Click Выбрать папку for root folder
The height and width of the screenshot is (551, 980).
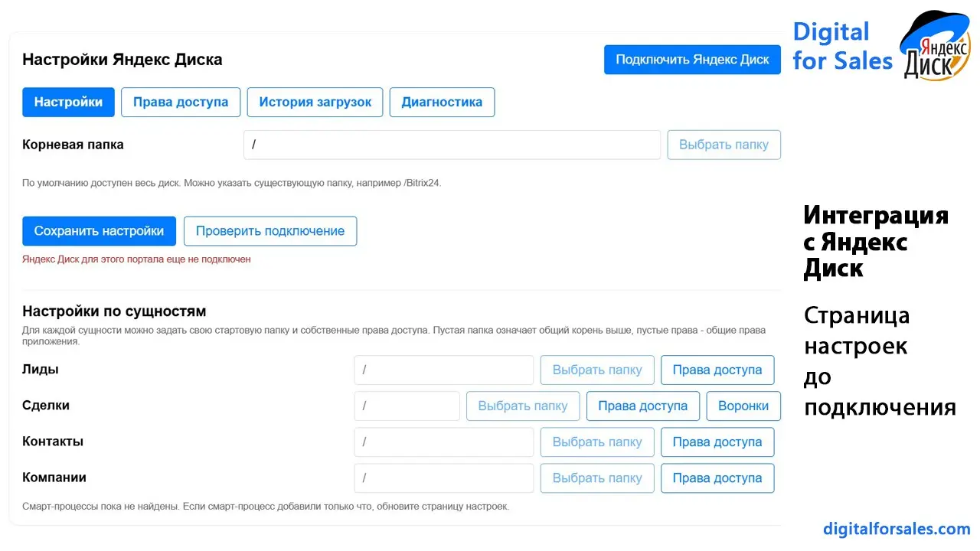pos(724,145)
